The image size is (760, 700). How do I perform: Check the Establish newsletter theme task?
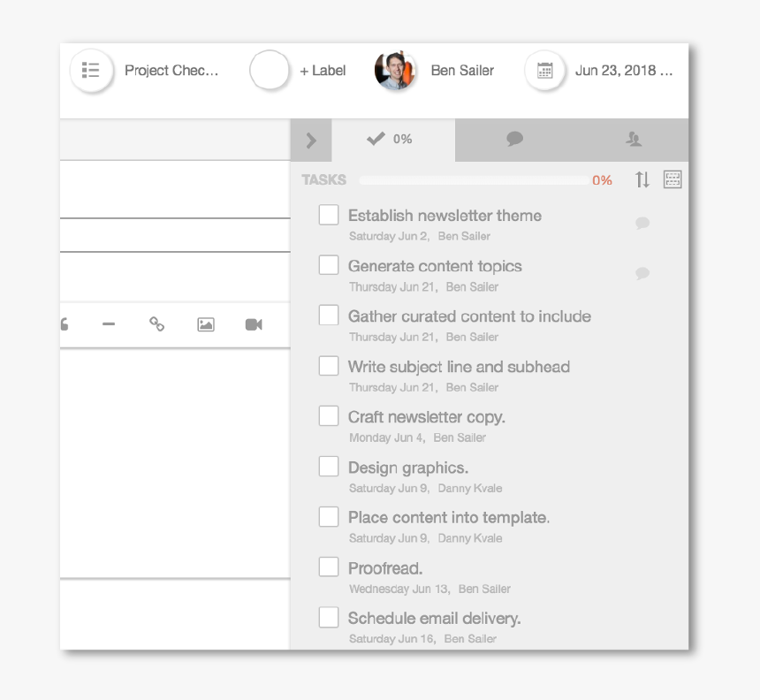coord(329,215)
